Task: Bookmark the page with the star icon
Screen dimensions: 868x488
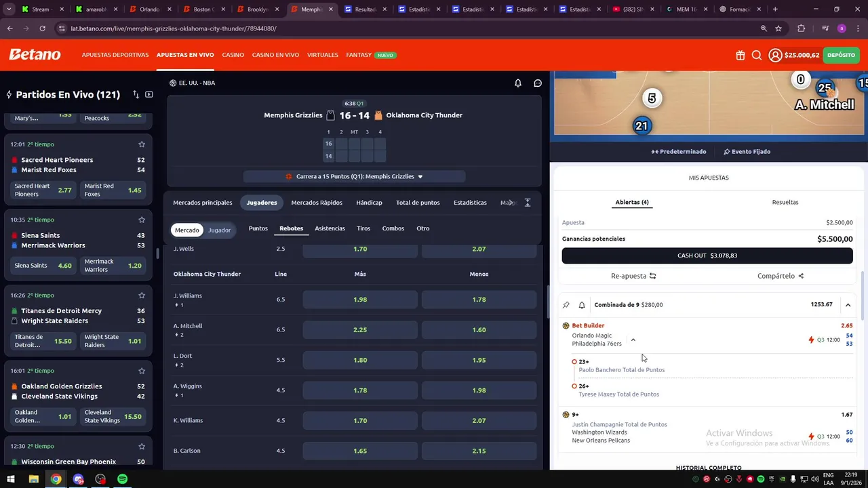Action: tap(778, 28)
